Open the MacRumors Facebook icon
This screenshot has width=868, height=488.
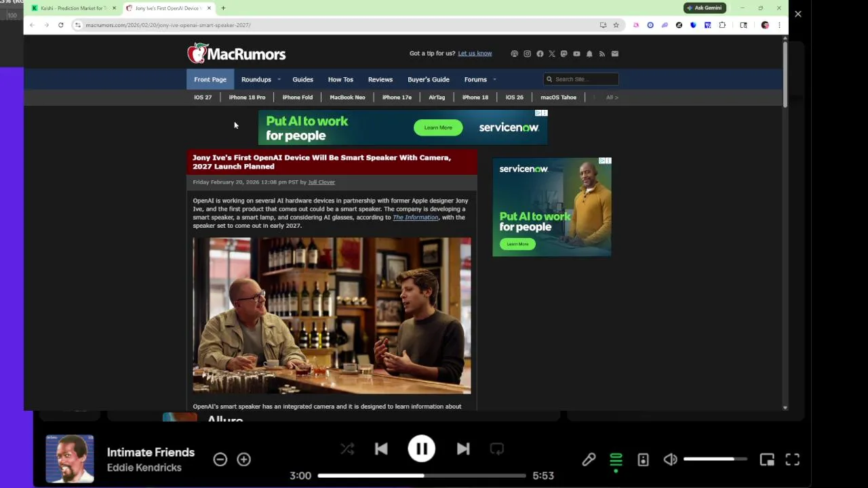tap(540, 54)
